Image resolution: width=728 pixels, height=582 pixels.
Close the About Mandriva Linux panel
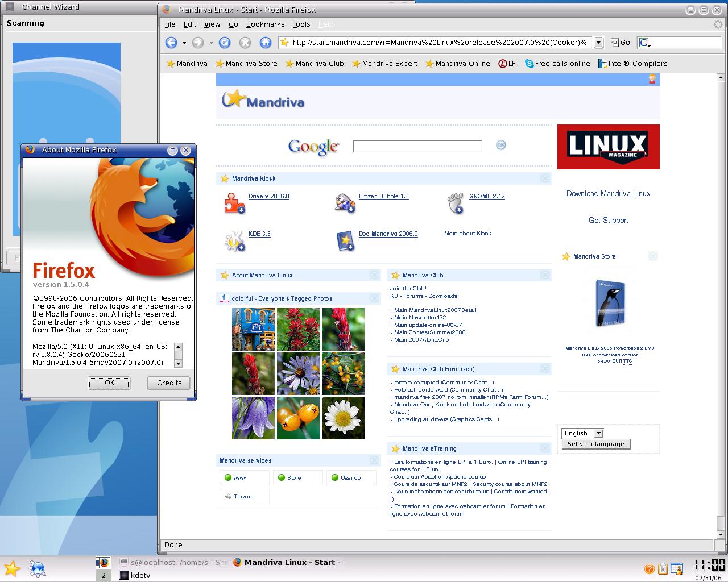(374, 275)
